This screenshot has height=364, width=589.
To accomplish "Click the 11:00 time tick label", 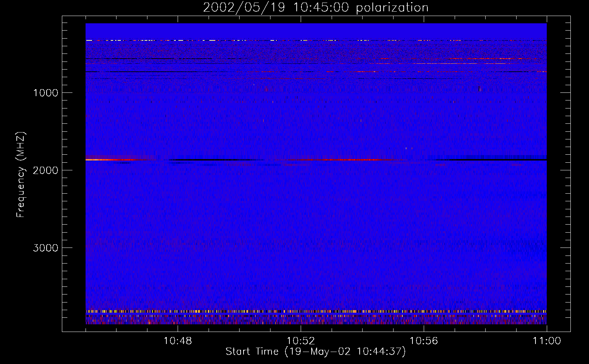I will [x=547, y=341].
